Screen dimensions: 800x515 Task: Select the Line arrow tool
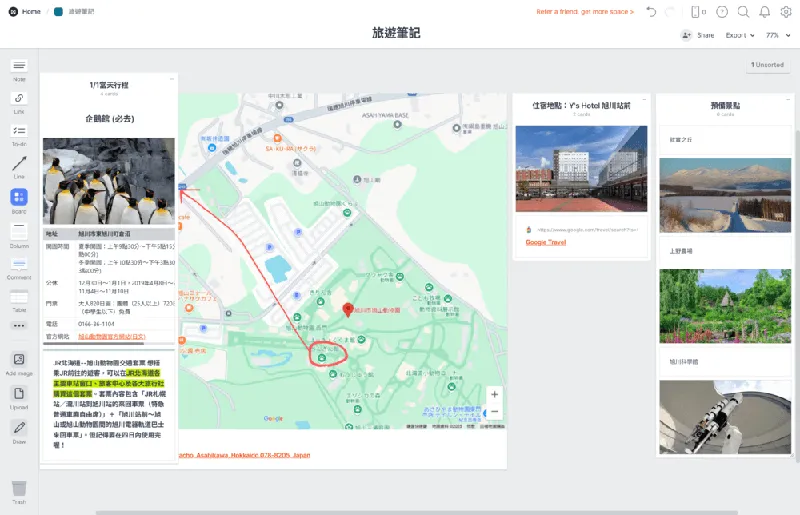point(19,163)
